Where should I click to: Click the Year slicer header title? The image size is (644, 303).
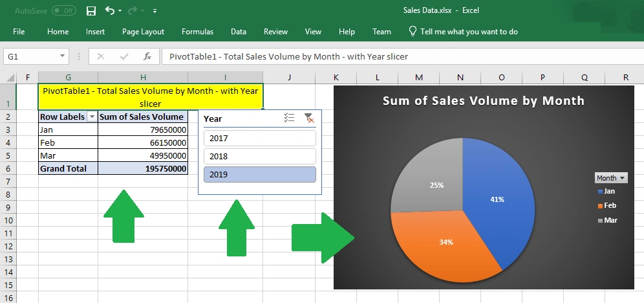tap(213, 119)
